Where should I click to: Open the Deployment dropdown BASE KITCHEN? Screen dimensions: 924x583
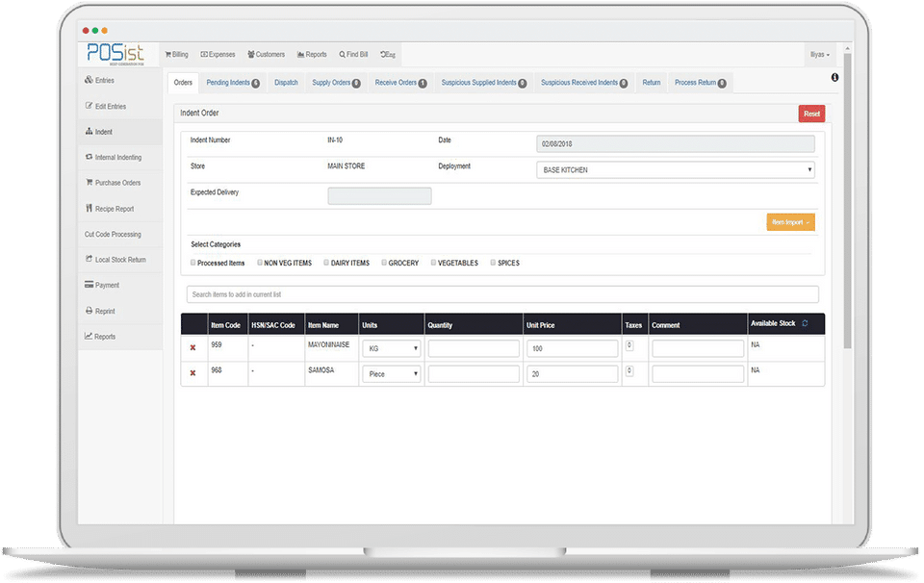(x=676, y=169)
